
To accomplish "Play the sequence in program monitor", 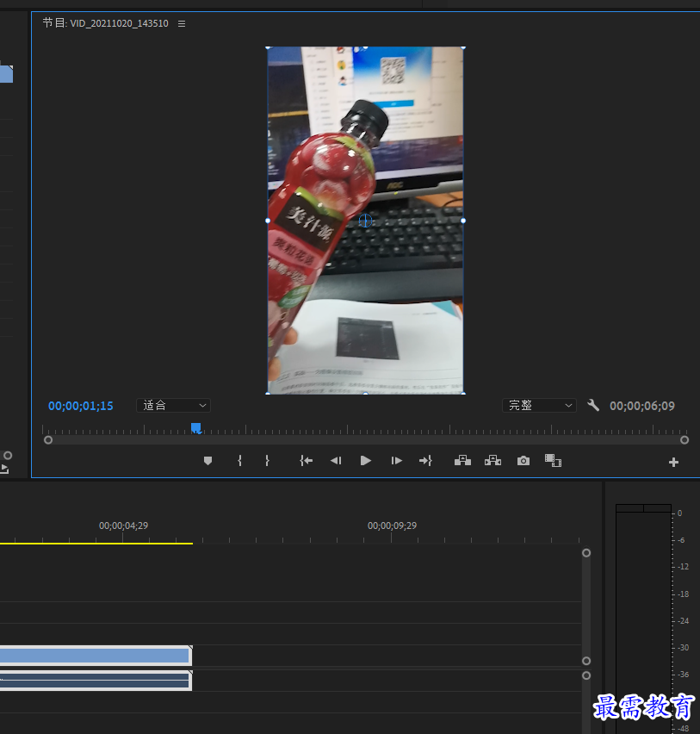I will (x=366, y=461).
